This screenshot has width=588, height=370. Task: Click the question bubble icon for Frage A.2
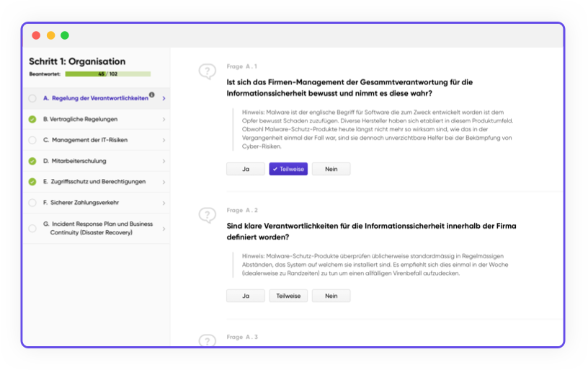tap(208, 215)
